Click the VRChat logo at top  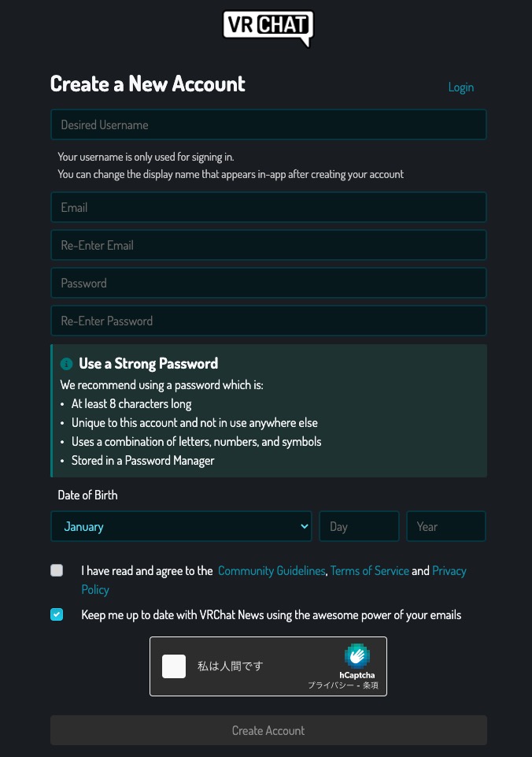click(268, 28)
